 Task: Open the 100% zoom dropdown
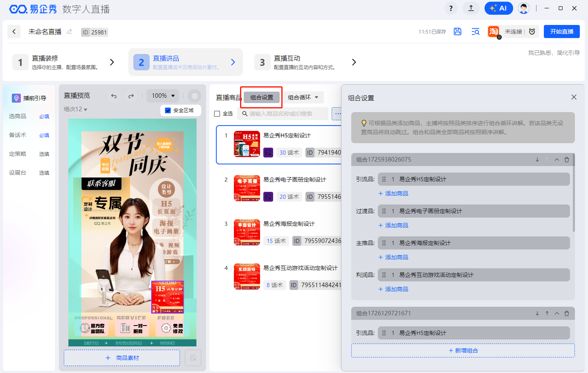[x=163, y=96]
